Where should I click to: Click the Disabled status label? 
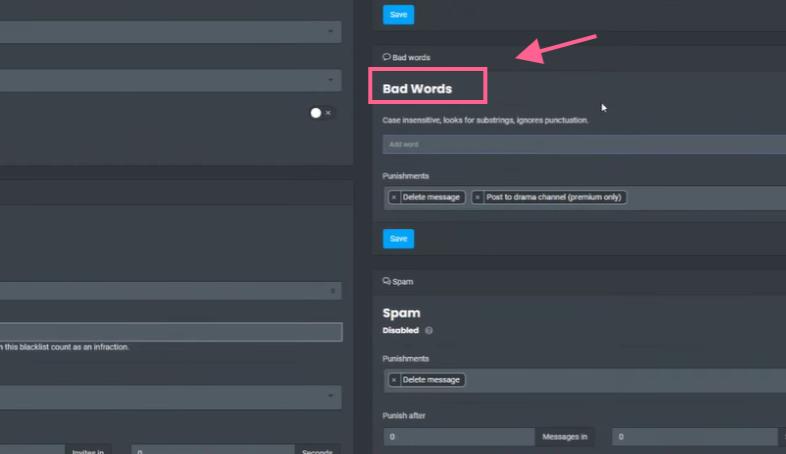click(x=401, y=331)
